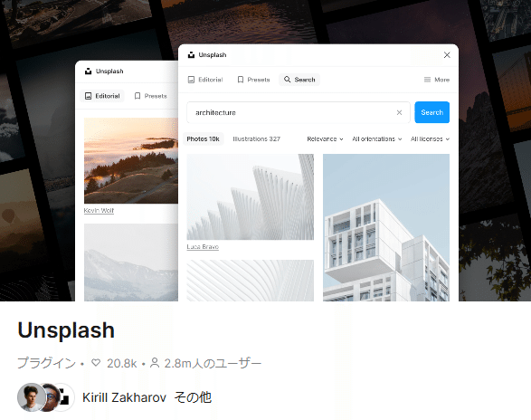Viewport: 531px width, 420px height.
Task: Click the heart likes icon beside 20.8k
Action: click(x=96, y=363)
